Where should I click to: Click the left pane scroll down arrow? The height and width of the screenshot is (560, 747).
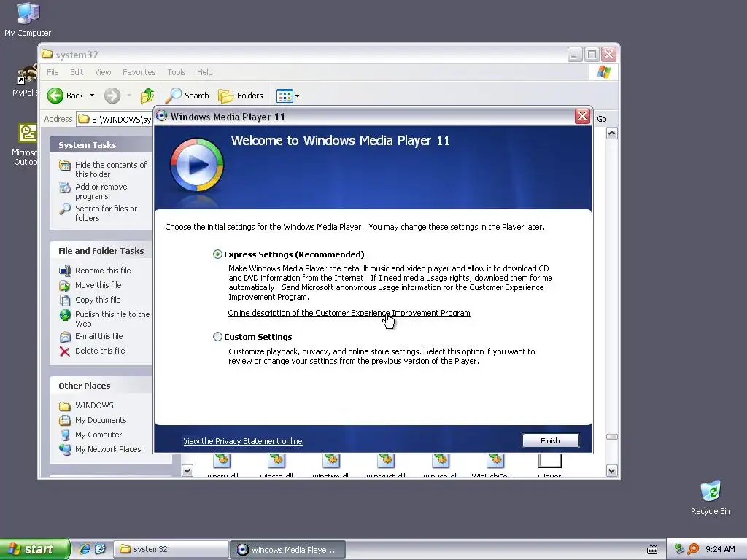coord(187,471)
